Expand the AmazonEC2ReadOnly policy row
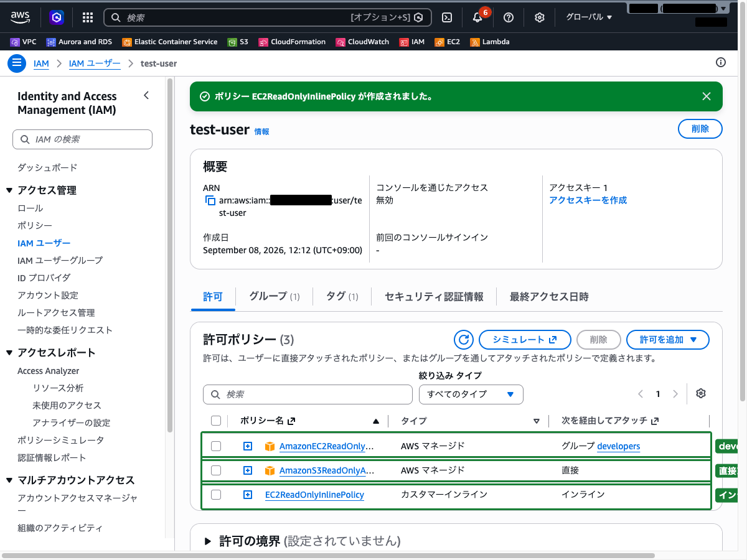 click(248, 446)
